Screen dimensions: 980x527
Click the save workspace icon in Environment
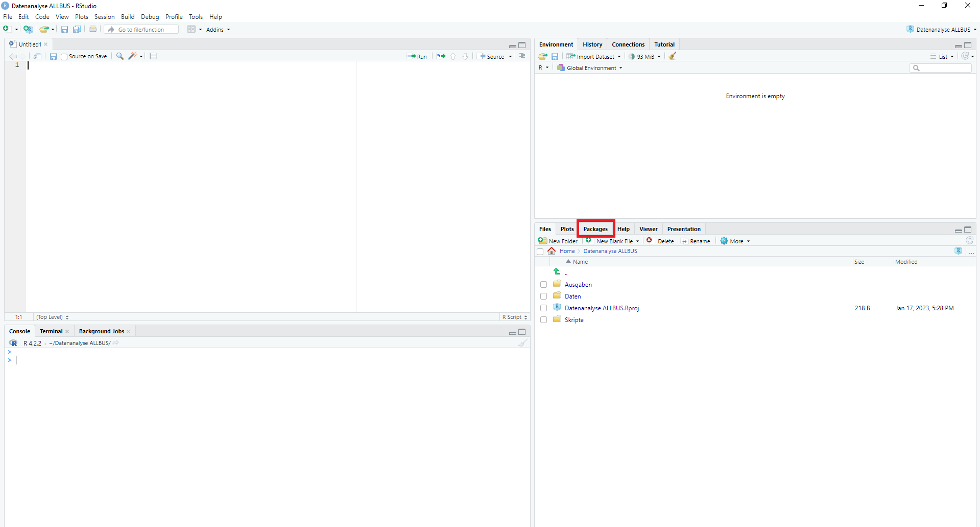[x=555, y=57]
